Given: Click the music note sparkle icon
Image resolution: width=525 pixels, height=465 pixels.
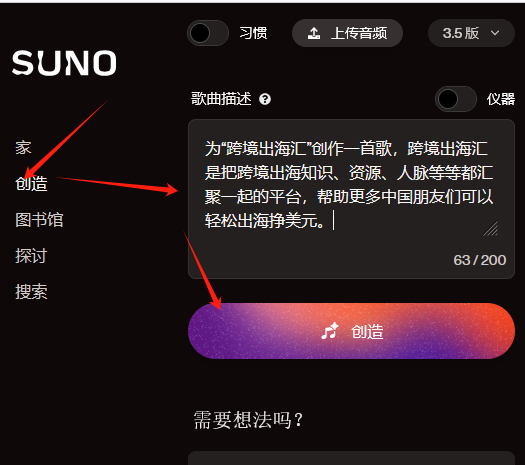Looking at the screenshot, I should (x=330, y=331).
